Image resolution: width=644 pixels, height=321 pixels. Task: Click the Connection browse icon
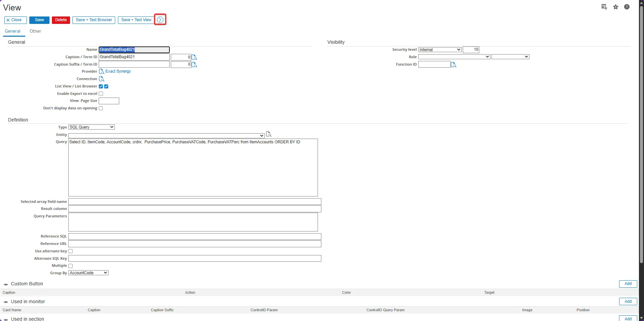pos(101,79)
